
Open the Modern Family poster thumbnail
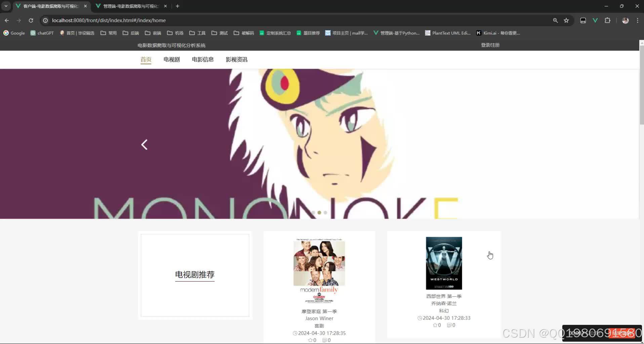tap(319, 271)
